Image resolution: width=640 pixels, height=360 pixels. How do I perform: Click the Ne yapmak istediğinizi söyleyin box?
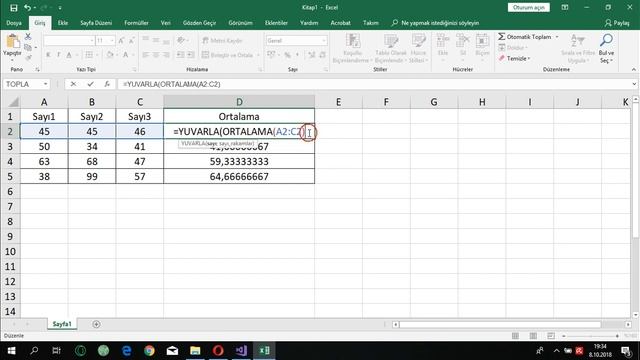(x=435, y=23)
